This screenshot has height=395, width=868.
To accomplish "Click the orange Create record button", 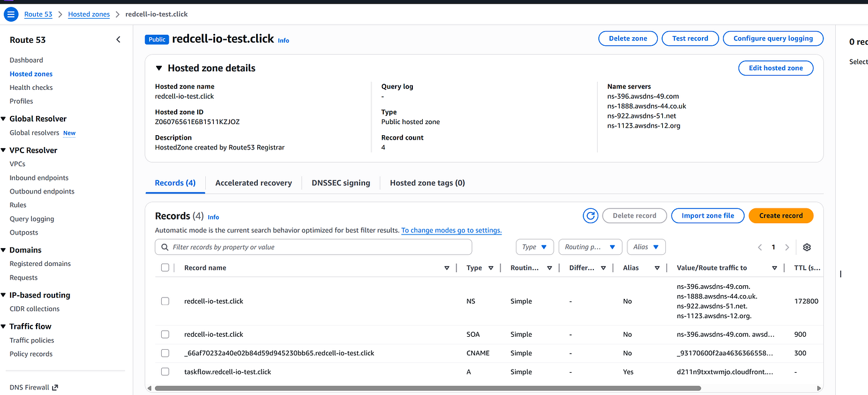I will 781,216.
